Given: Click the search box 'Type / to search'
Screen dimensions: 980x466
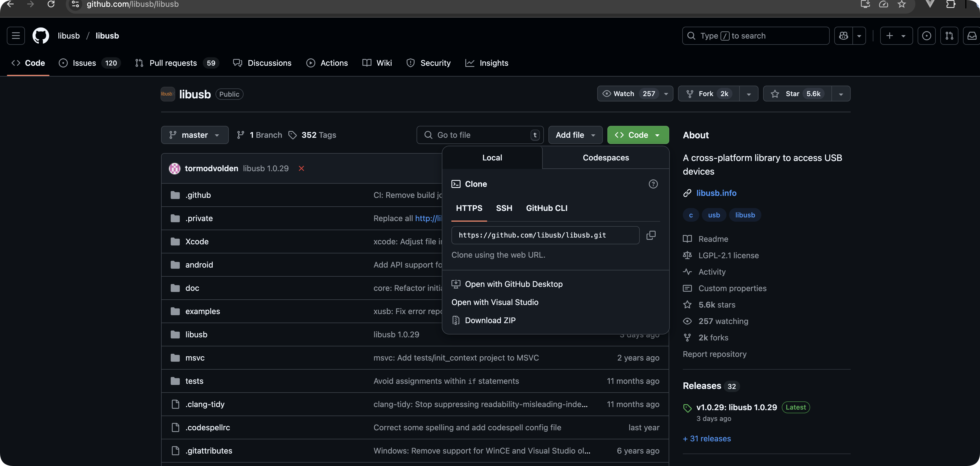Looking at the screenshot, I should click(x=755, y=36).
